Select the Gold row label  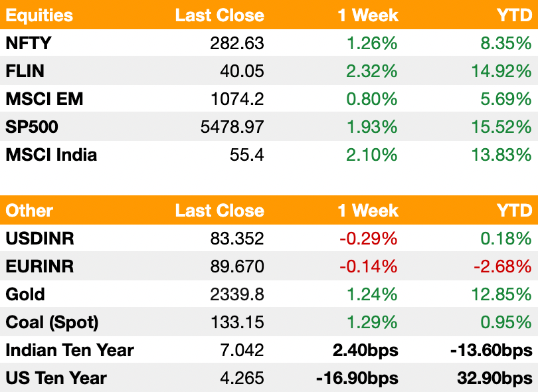pos(25,294)
